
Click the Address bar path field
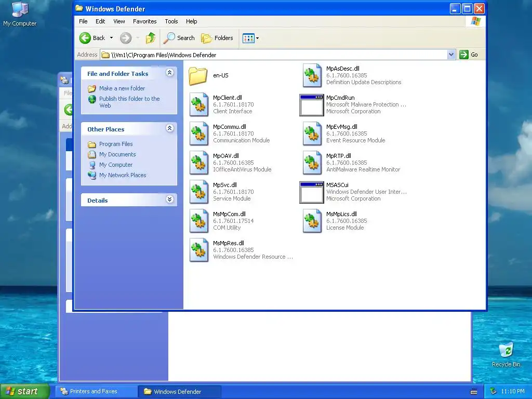click(x=277, y=55)
